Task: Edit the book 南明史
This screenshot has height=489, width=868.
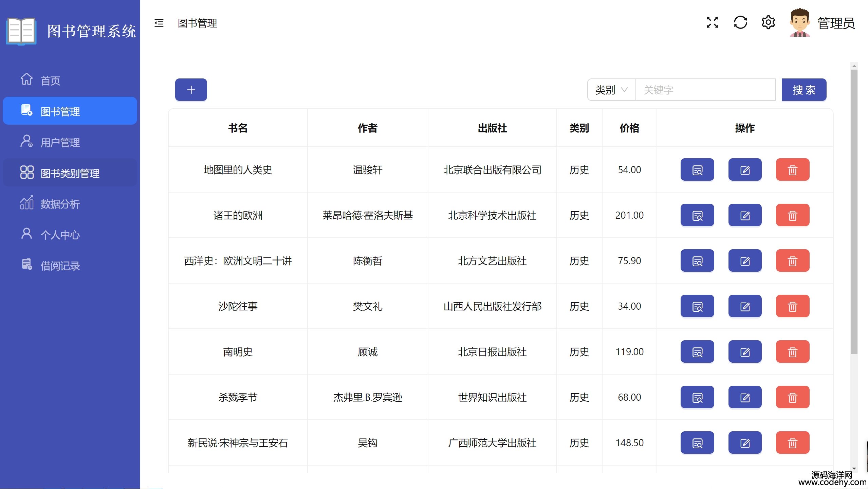Action: pos(745,351)
